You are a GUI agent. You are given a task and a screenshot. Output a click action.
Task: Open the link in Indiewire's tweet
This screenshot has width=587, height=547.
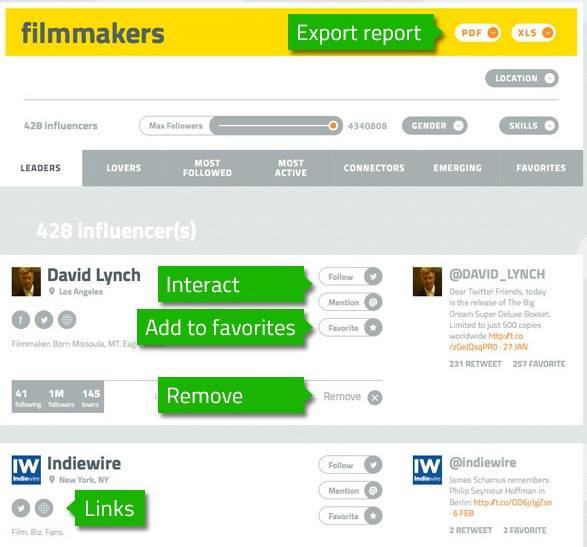pos(513,502)
